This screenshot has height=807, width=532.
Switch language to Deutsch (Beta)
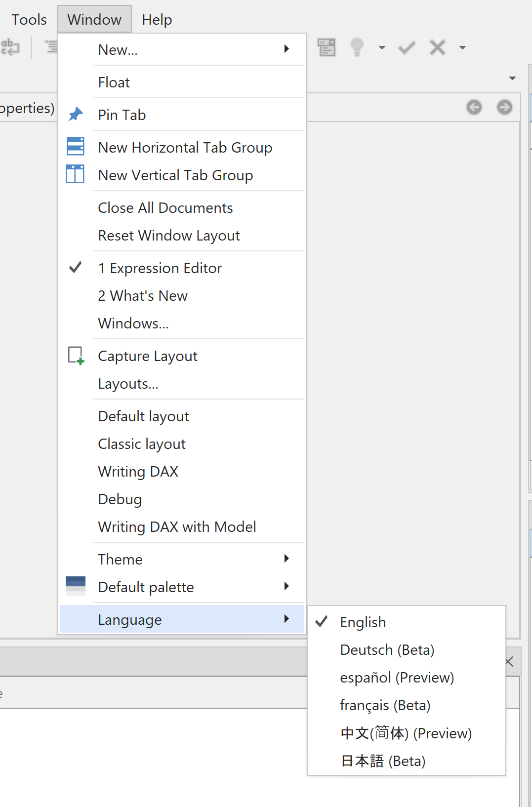click(x=387, y=650)
